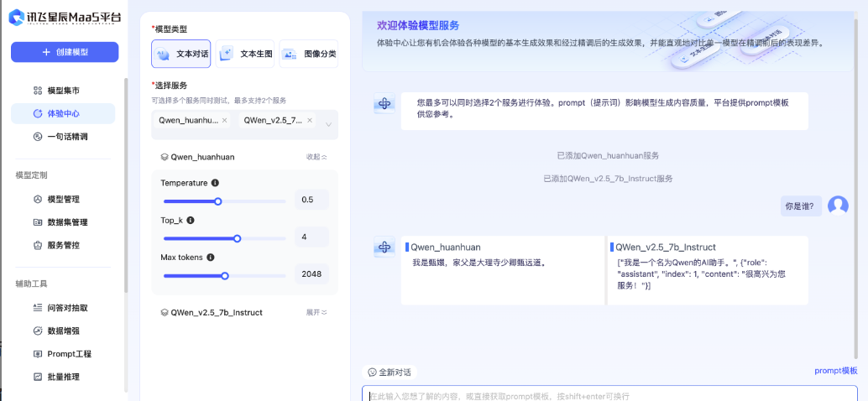Click the 服务管控 sidebar icon
The image size is (868, 401).
pyautogui.click(x=37, y=245)
